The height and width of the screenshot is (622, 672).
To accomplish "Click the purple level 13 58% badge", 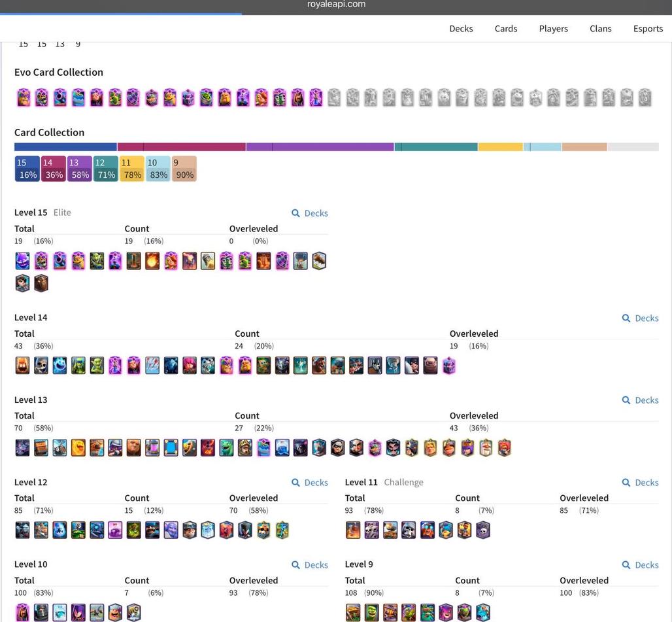I will (x=80, y=169).
